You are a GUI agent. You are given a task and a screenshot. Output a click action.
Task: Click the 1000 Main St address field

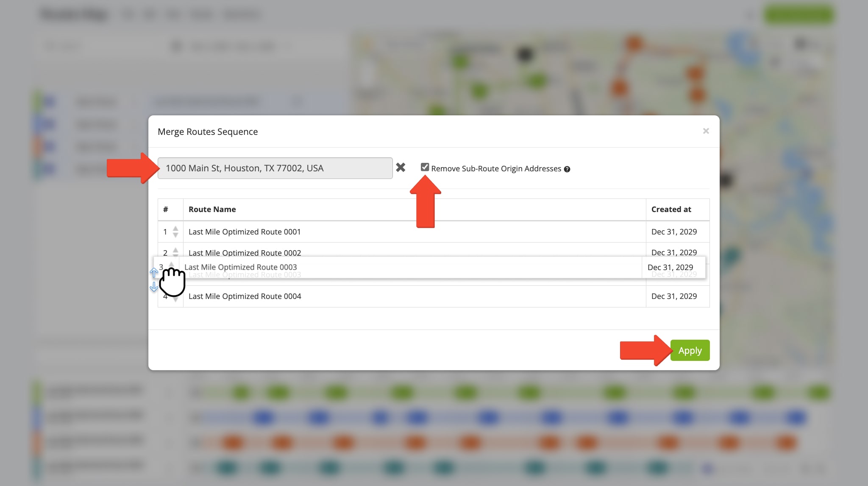[275, 168]
